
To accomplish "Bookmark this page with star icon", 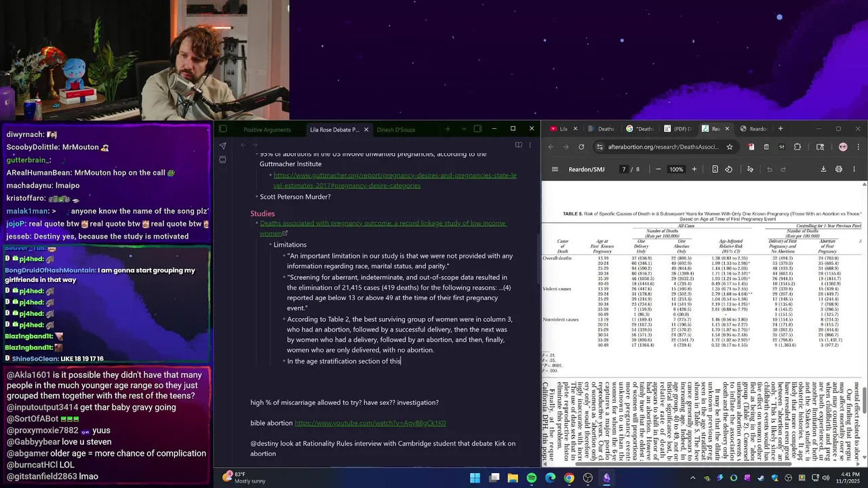I will [x=730, y=147].
